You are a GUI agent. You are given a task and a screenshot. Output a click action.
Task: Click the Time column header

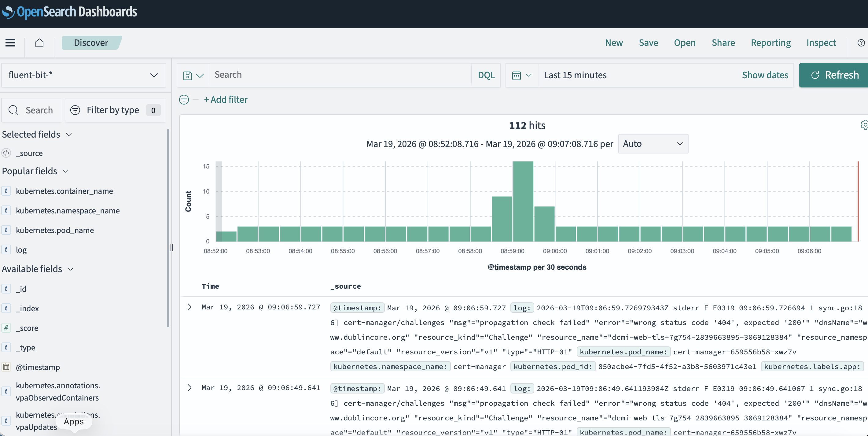[x=210, y=286]
